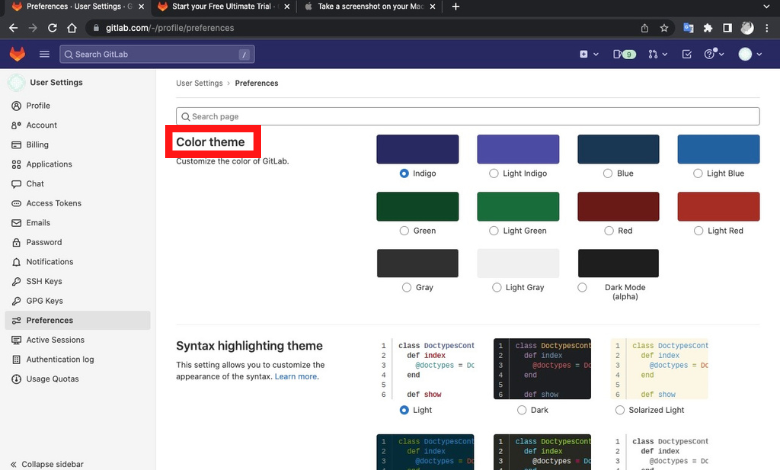Open the browser extensions puzzle icon
The width and height of the screenshot is (780, 470).
click(708, 28)
